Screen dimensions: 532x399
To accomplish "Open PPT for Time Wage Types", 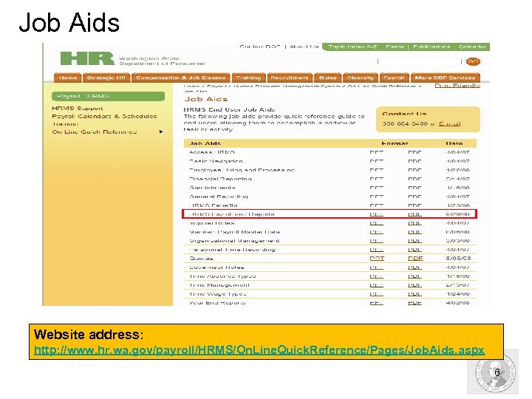I will pyautogui.click(x=376, y=294).
